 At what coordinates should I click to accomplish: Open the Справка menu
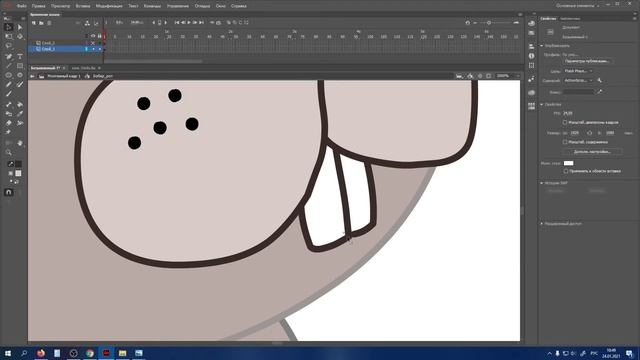[238, 6]
